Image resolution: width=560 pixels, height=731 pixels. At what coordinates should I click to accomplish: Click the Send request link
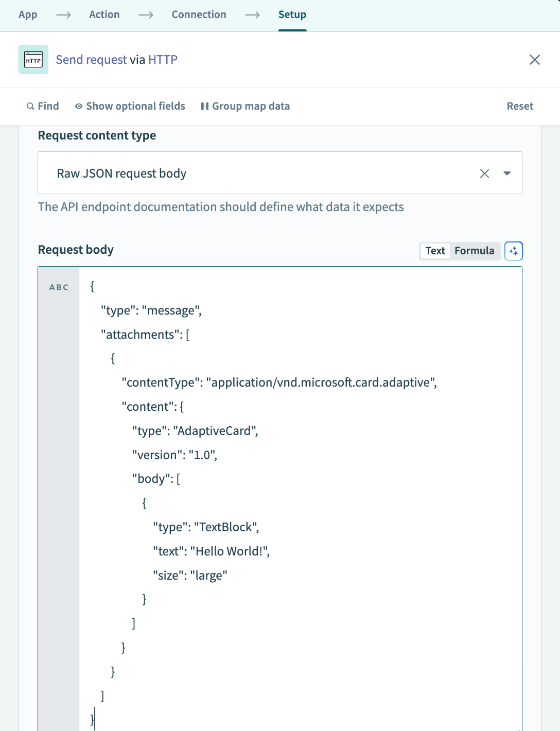(x=91, y=59)
